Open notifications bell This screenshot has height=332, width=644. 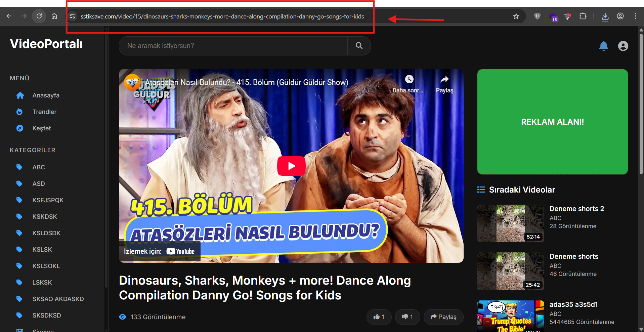(604, 46)
